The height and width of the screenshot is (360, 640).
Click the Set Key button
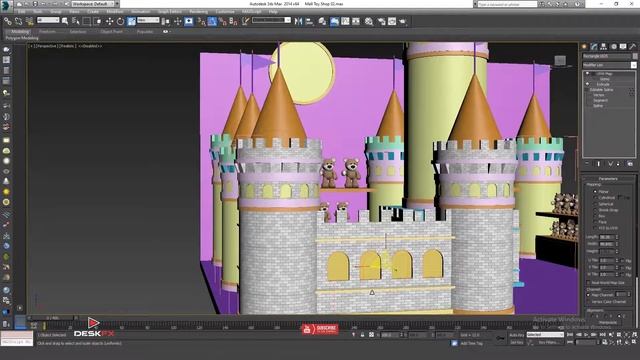(x=516, y=342)
